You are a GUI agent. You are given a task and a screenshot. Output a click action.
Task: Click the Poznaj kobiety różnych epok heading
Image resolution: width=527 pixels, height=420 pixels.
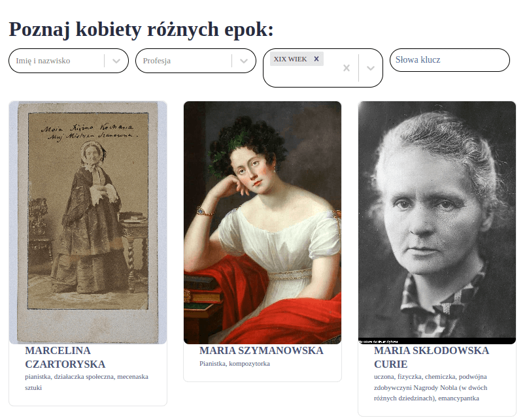[141, 29]
